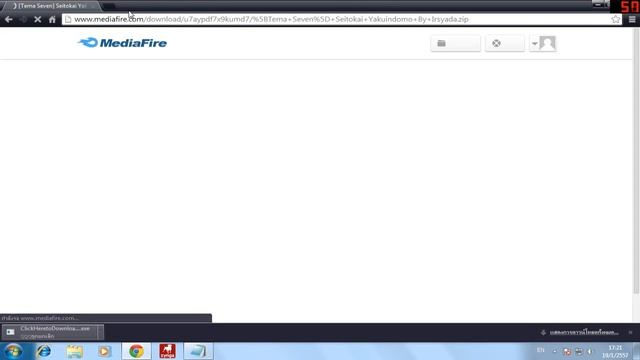Open Windows Media Player from taskbar
This screenshot has width=640, height=360.
(105, 351)
